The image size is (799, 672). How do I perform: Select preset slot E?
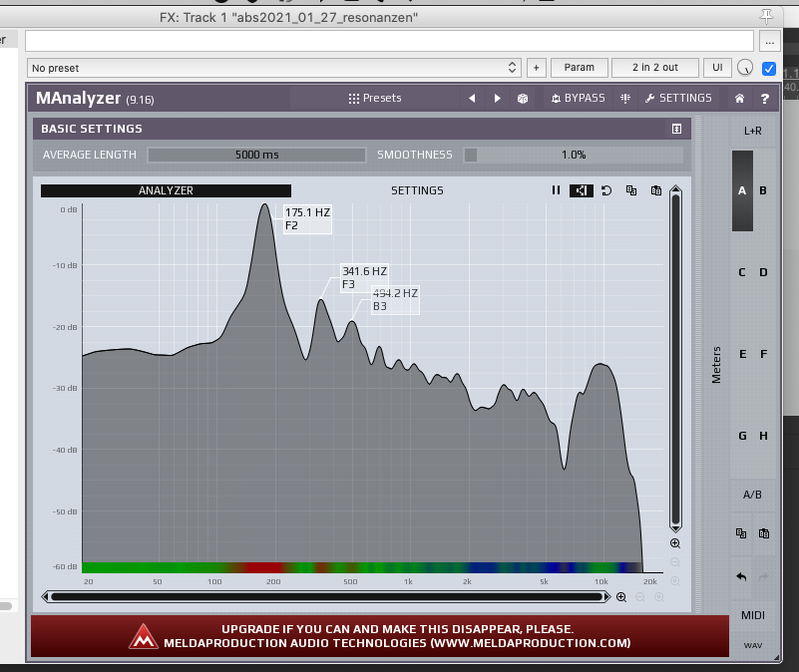pyautogui.click(x=742, y=354)
